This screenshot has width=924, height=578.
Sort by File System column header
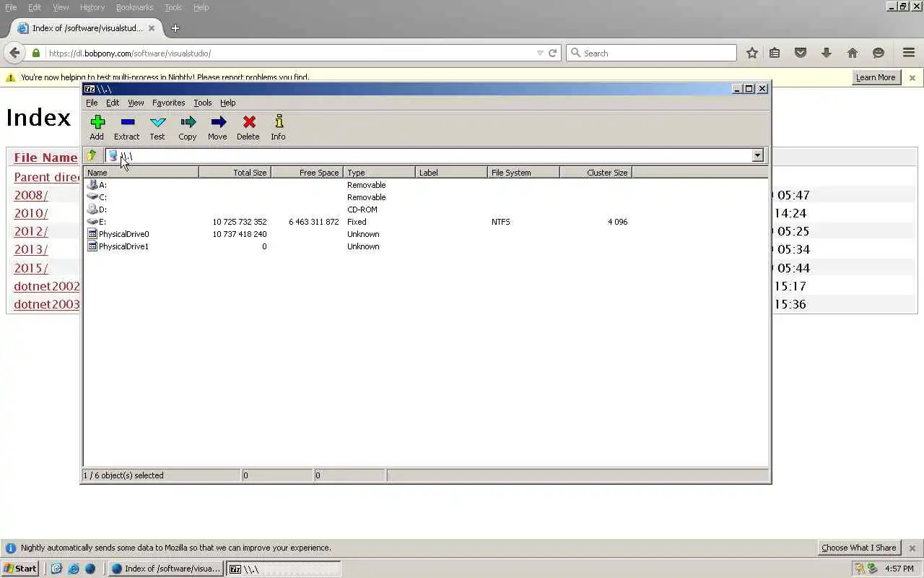click(x=523, y=173)
